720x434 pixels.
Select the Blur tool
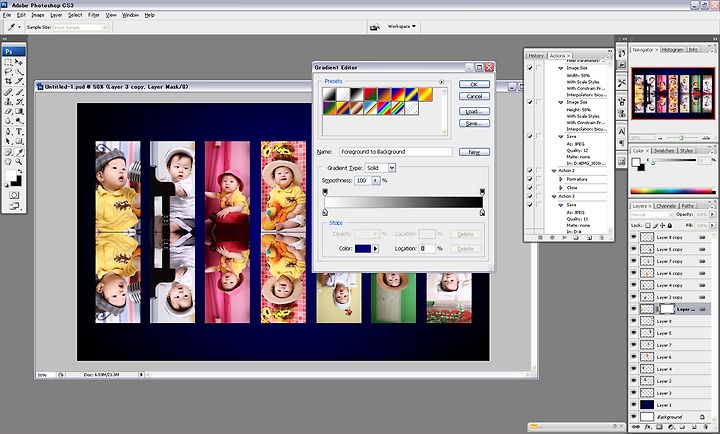point(8,121)
